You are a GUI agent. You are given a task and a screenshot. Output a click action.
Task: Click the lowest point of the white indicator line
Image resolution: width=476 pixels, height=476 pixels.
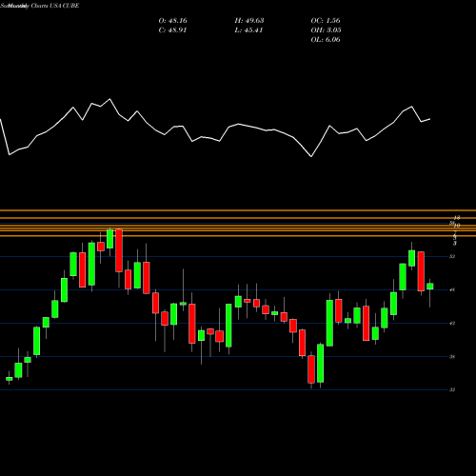click(311, 156)
